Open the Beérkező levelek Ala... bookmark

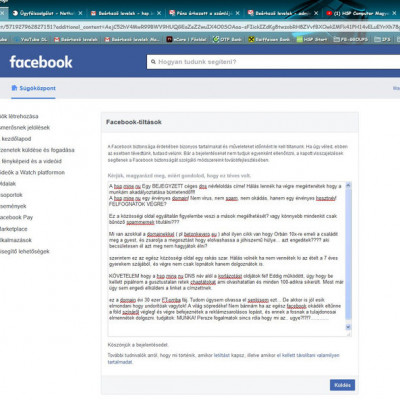click(x=132, y=39)
